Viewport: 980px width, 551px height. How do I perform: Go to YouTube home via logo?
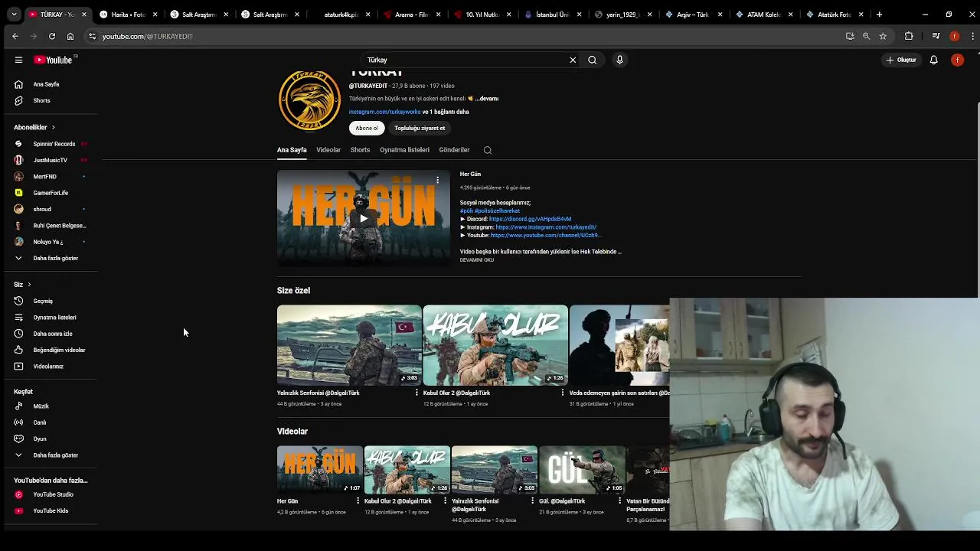click(53, 60)
